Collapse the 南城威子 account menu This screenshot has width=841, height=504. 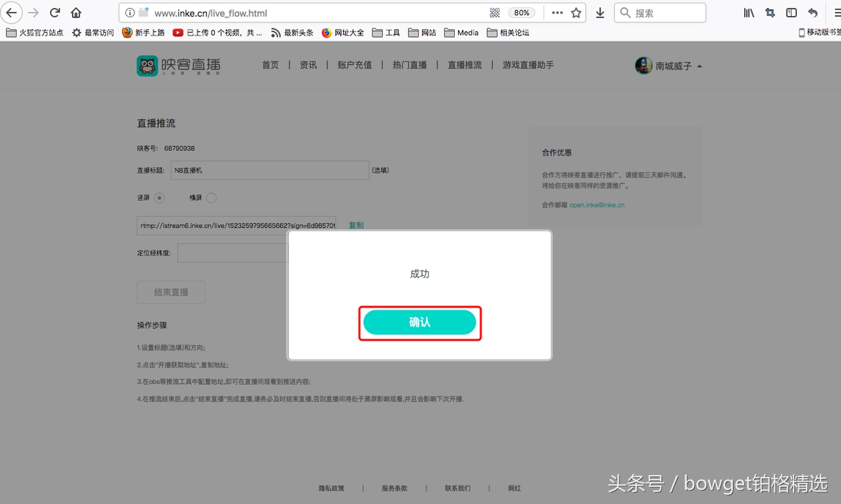699,65
